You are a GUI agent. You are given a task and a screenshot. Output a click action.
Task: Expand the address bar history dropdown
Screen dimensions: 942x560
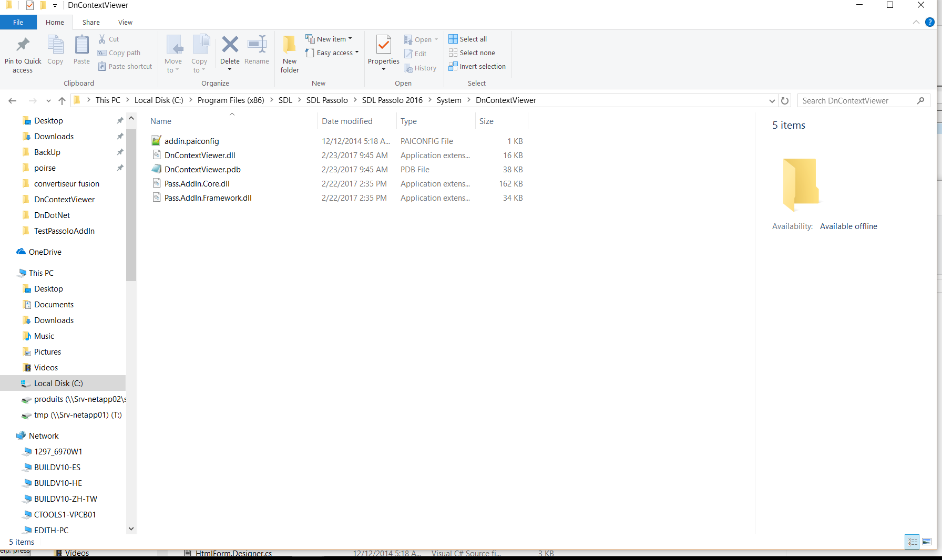point(772,100)
